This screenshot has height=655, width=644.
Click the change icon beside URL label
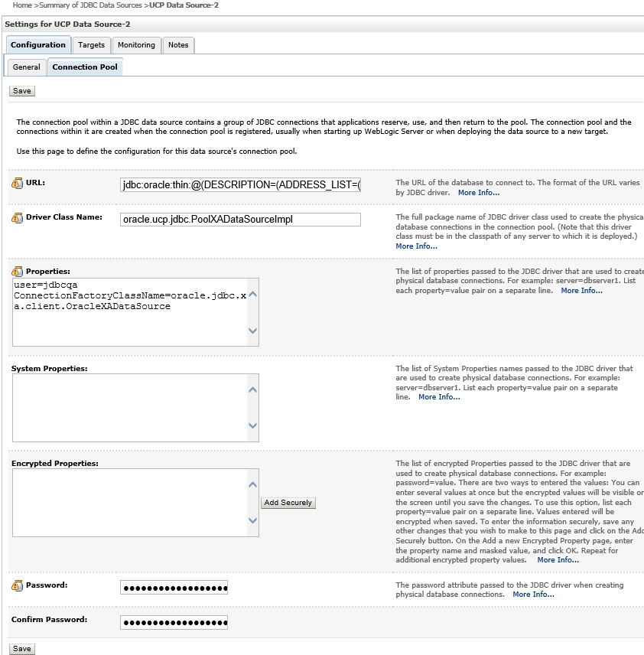coord(17,184)
